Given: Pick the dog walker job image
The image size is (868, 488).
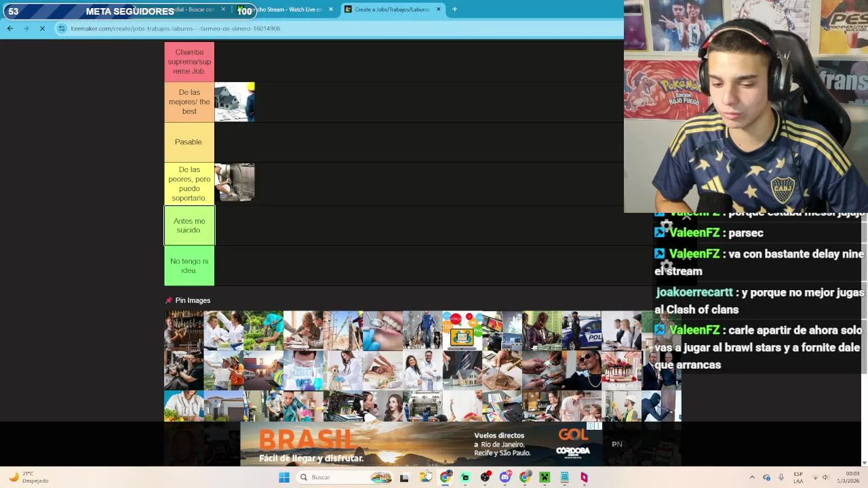Looking at the screenshot, I should pos(422,331).
